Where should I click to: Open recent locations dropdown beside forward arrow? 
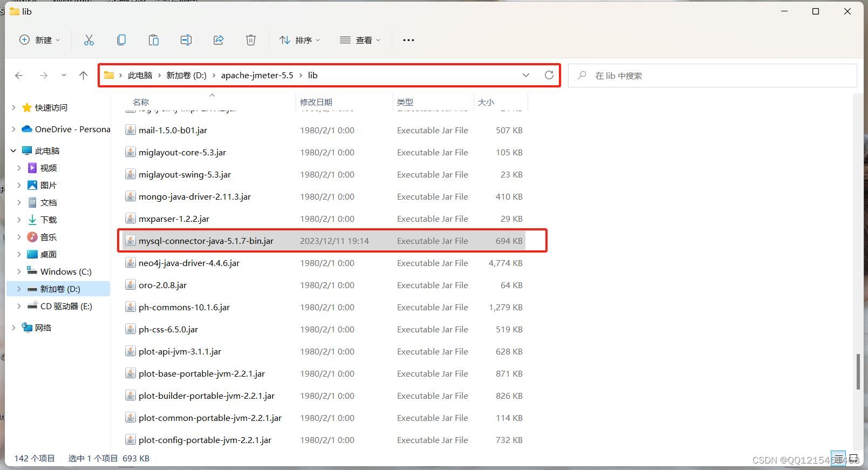coord(64,76)
